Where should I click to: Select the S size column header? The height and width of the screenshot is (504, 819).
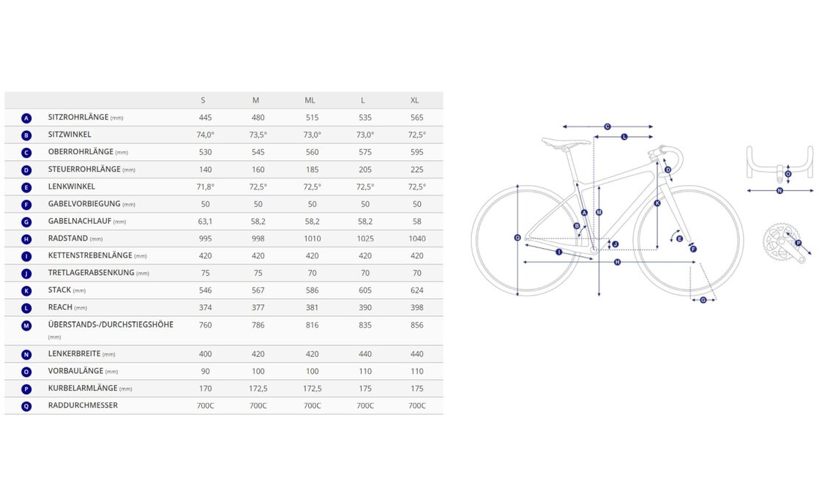pyautogui.click(x=203, y=100)
